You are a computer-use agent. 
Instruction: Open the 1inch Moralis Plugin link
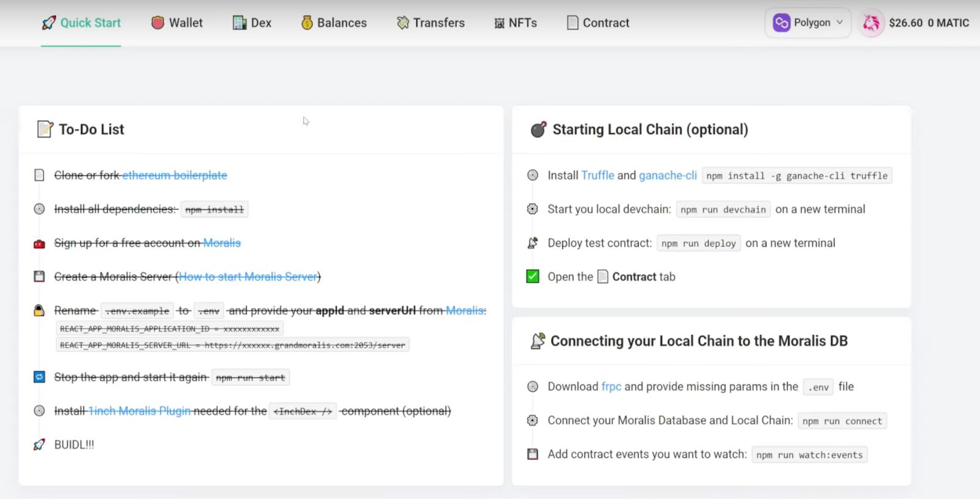tap(140, 411)
